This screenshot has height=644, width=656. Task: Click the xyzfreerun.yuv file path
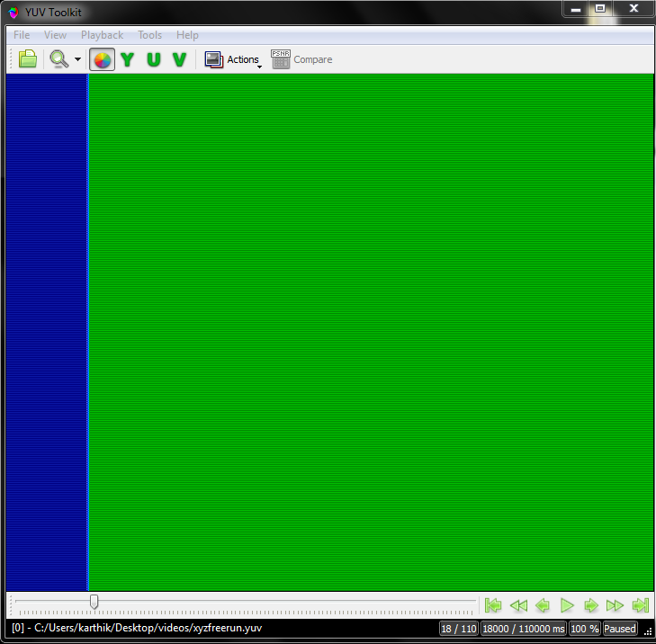click(137, 628)
